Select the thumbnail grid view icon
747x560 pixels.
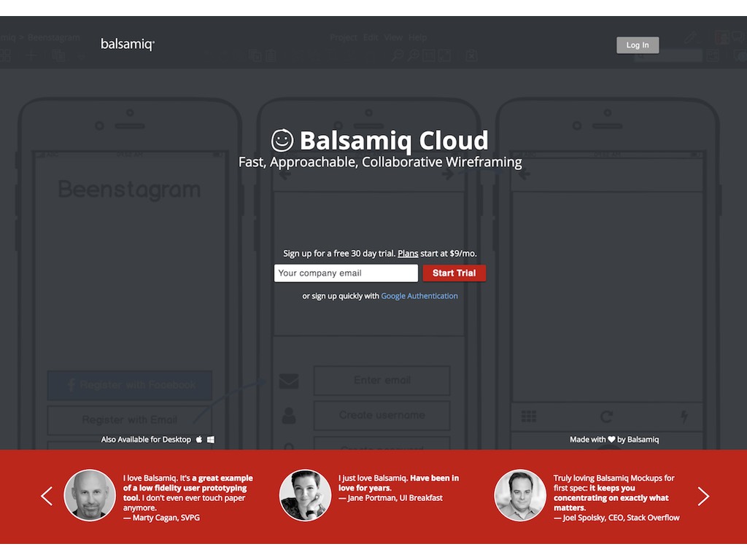[x=6, y=55]
